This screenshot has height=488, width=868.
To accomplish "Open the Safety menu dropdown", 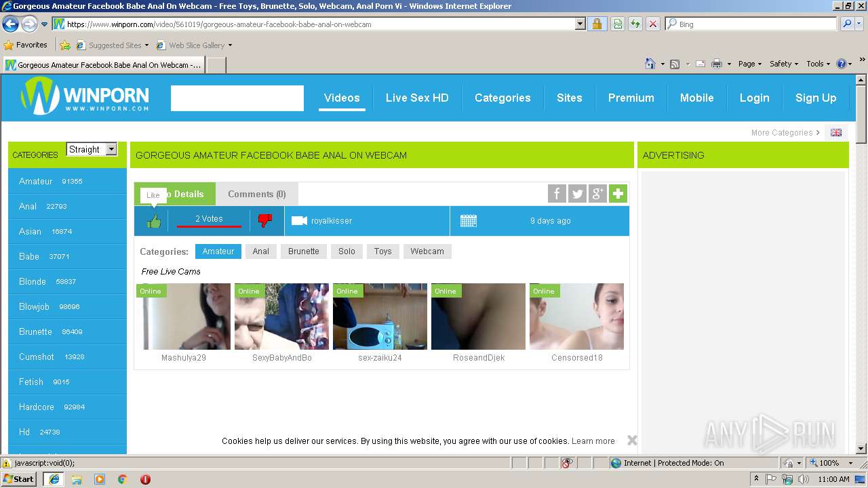I will click(784, 64).
